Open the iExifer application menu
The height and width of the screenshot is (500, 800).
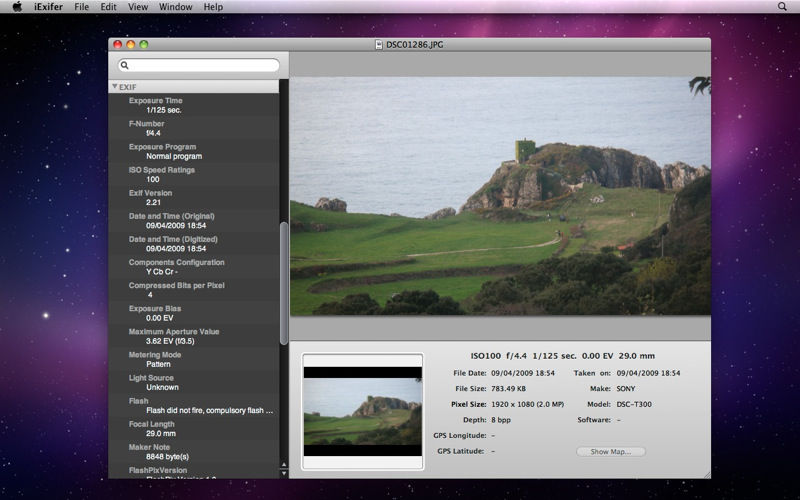pos(48,7)
